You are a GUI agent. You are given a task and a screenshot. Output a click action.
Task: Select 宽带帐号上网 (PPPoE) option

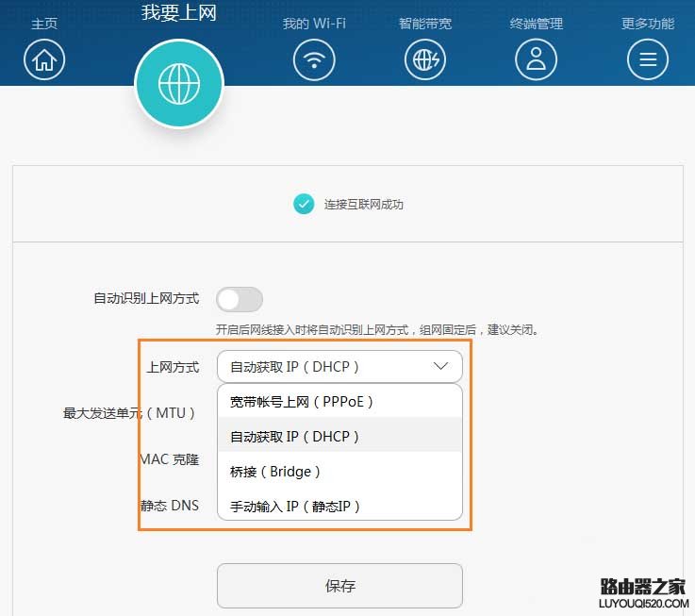303,402
